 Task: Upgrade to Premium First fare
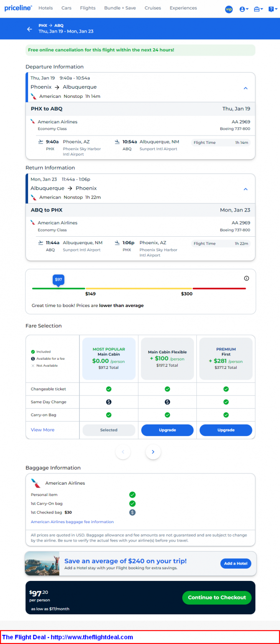[226, 430]
